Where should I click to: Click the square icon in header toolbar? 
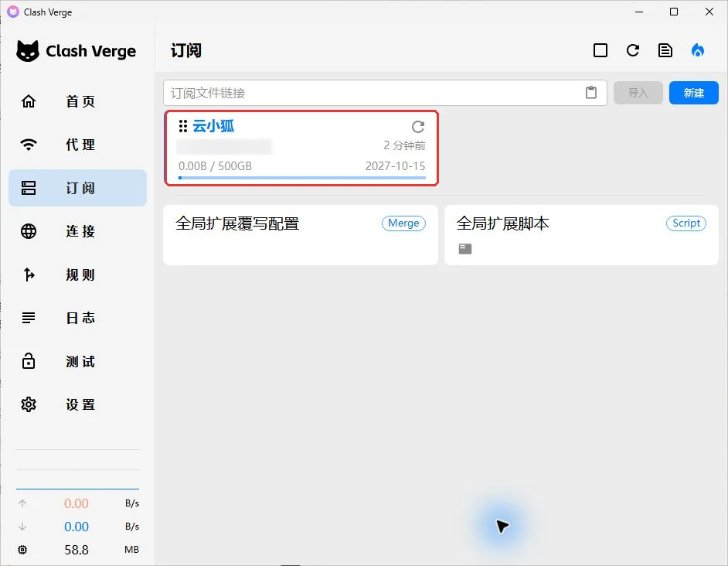pyautogui.click(x=600, y=50)
